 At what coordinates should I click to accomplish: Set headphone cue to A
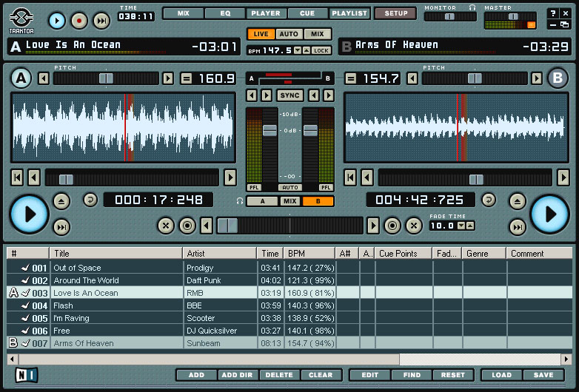click(x=262, y=201)
